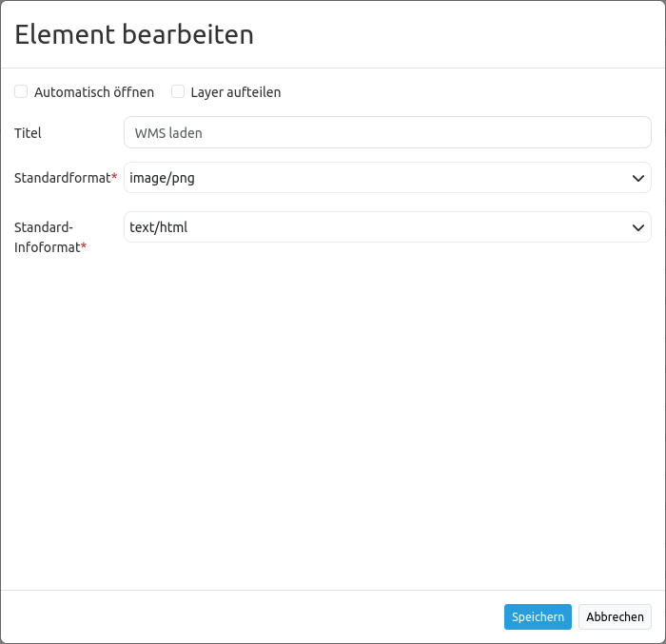This screenshot has width=666, height=644.
Task: Click the chevron arrow of Standardformat select
Action: 637,178
